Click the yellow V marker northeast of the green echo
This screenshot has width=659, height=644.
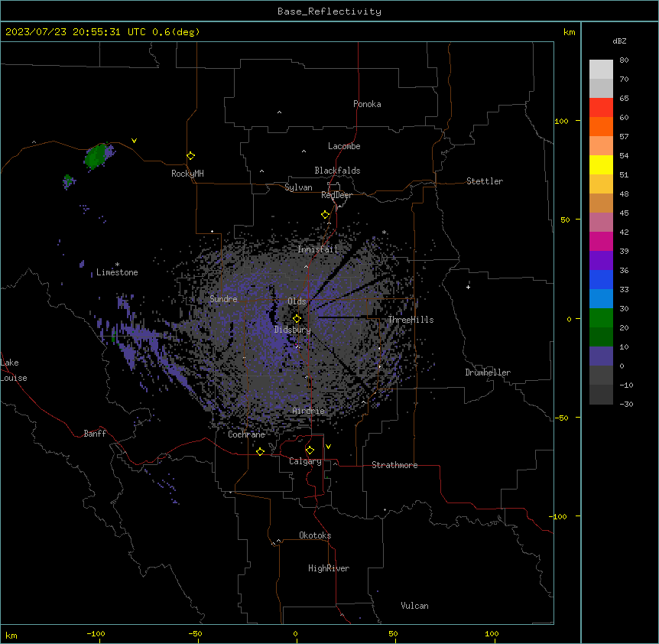pos(134,141)
